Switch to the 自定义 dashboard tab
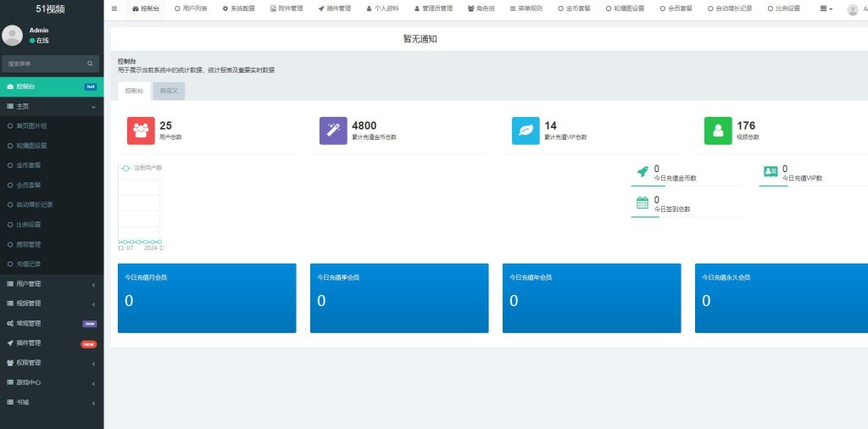Screen dimensions: 868x429 (169, 91)
